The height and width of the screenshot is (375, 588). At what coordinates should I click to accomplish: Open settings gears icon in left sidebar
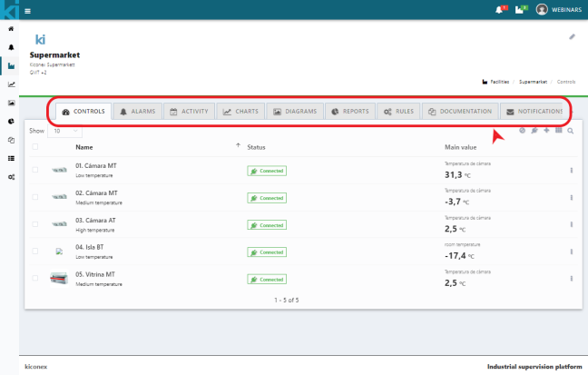tap(11, 176)
